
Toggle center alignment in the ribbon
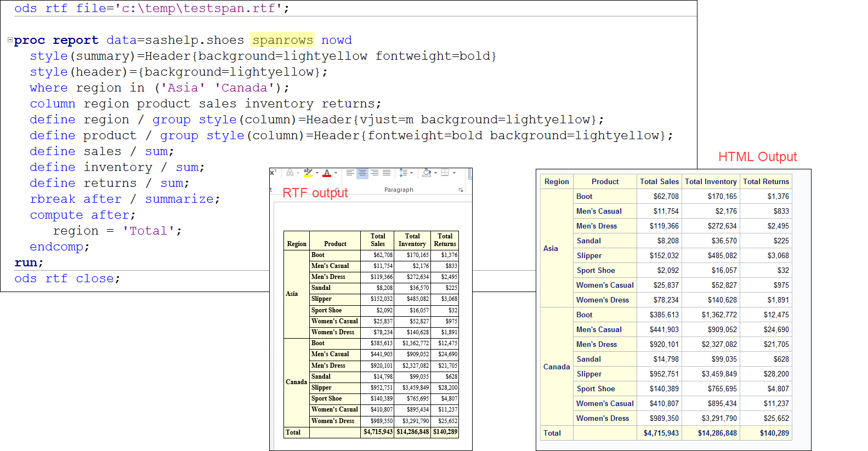point(362,173)
